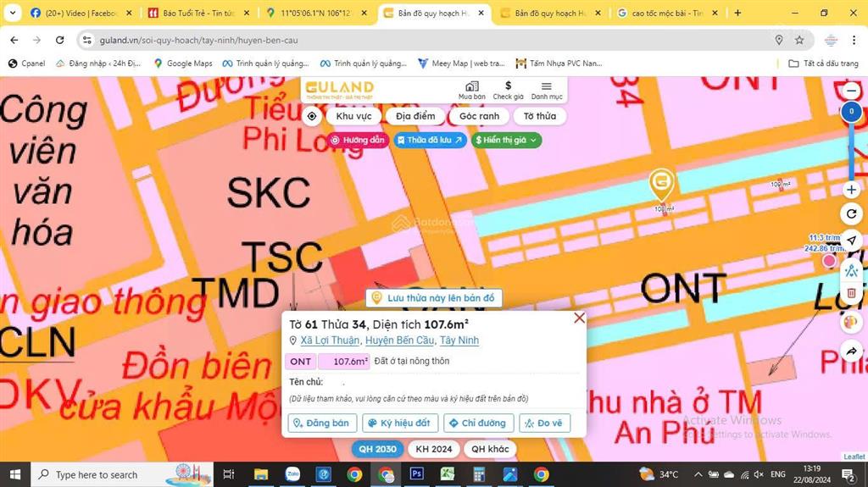868x487 pixels.
Task: Click the Đăng bán button
Action: pyautogui.click(x=322, y=423)
